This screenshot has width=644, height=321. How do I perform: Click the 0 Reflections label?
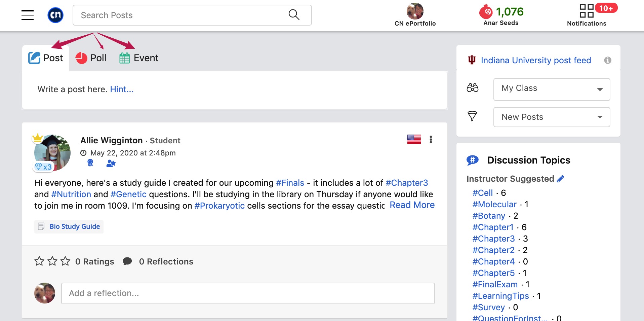166,261
